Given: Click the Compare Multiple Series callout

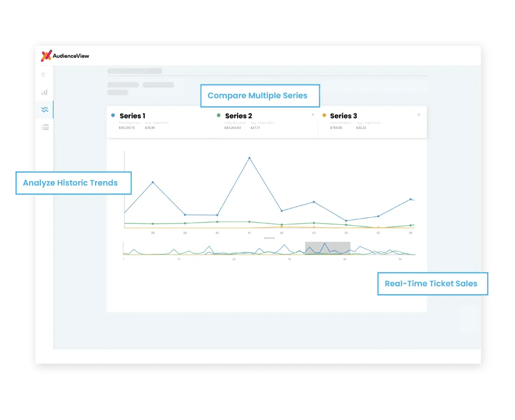Looking at the screenshot, I should point(260,96).
